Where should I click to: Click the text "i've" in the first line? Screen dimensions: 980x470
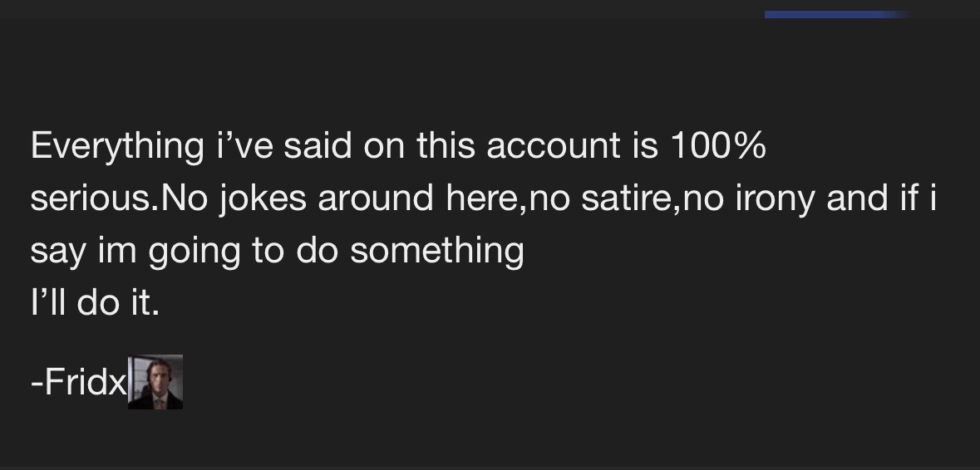[244, 145]
